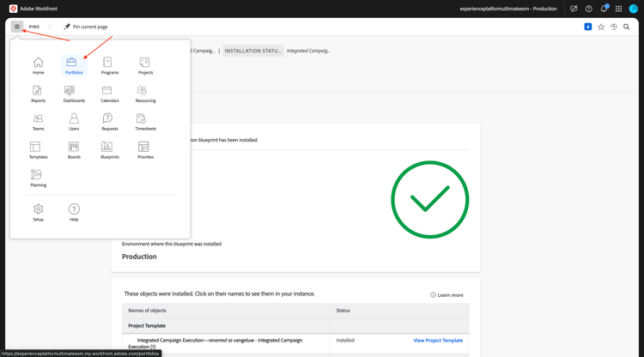Viewport: 644px width, 357px height.
Task: Open Priorities from the main menu
Action: pos(145,150)
